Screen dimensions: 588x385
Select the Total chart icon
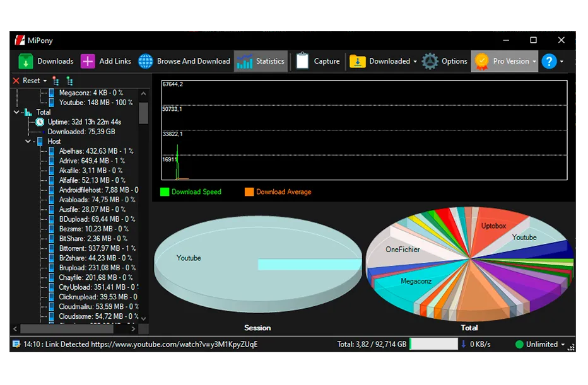tap(28, 112)
